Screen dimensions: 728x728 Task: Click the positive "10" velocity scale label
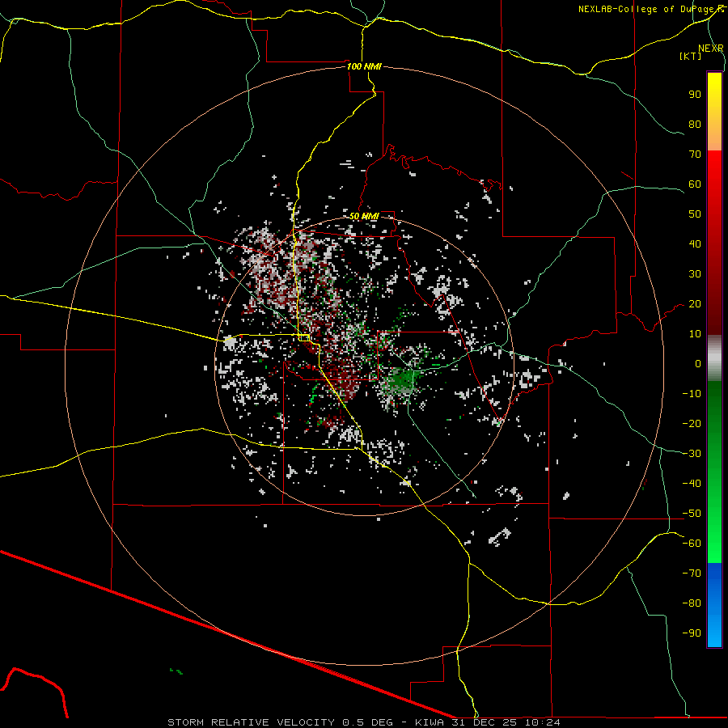tap(695, 334)
